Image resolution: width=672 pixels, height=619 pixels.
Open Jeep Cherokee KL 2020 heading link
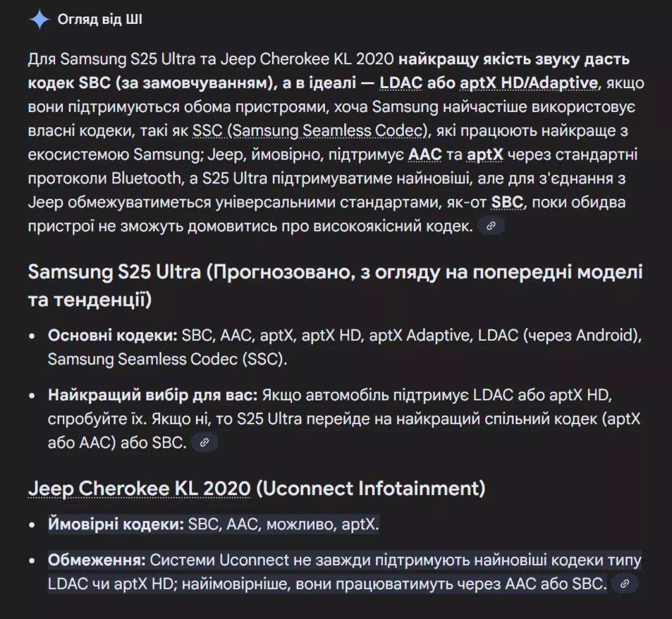139,488
